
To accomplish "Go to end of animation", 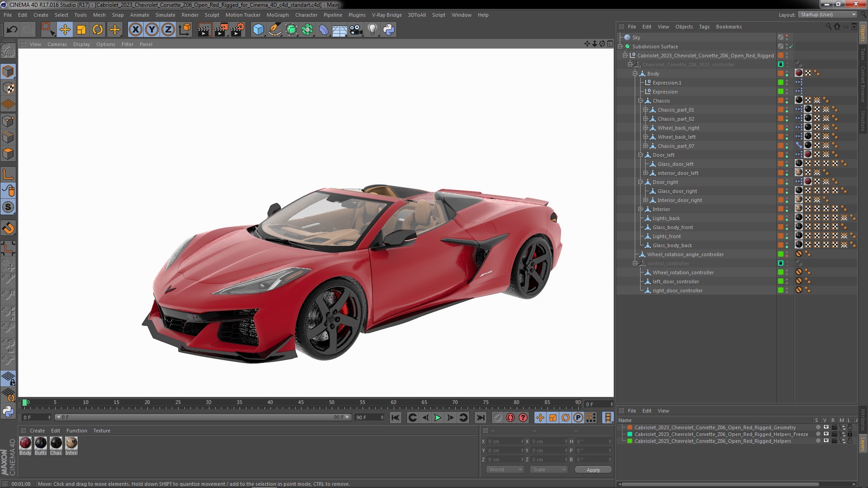I will pyautogui.click(x=481, y=418).
